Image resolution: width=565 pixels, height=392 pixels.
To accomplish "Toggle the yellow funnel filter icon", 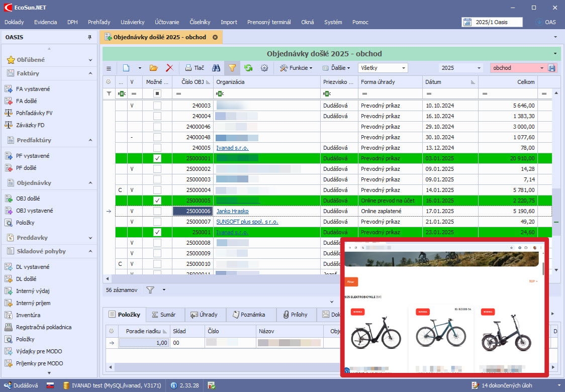I will [232, 68].
